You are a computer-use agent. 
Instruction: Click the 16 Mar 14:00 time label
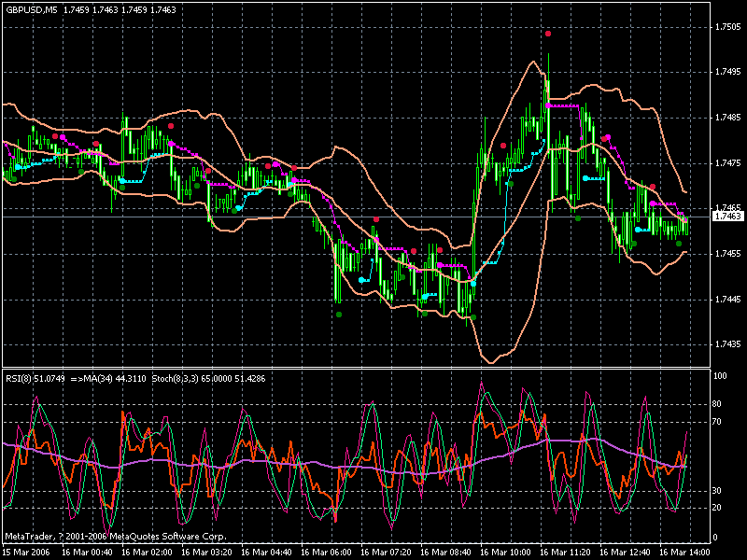(x=685, y=553)
